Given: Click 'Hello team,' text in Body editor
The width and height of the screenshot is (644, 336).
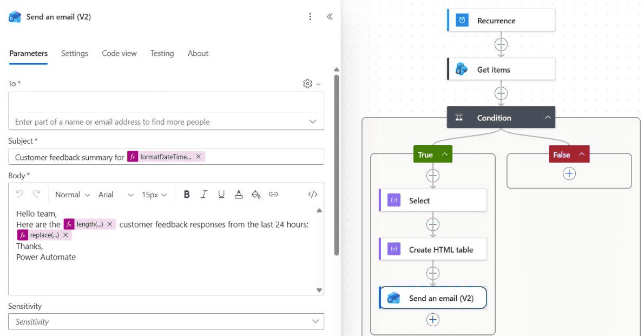Looking at the screenshot, I should tap(36, 214).
